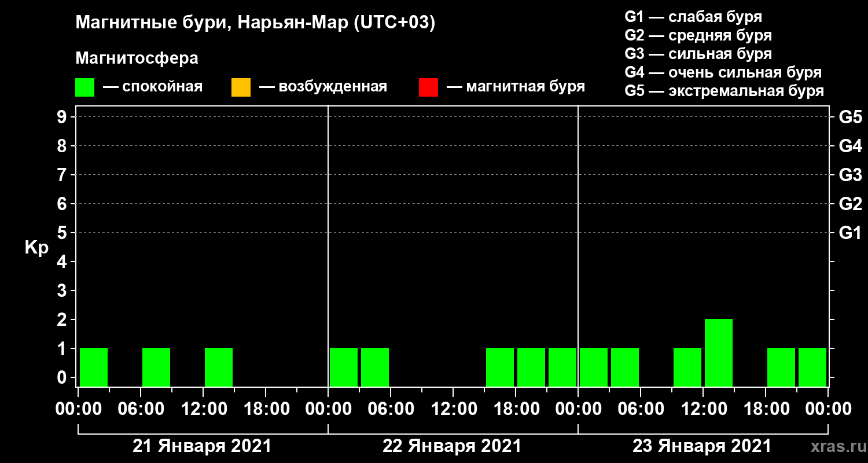Click the Kp axis value '6'
Image resolution: width=868 pixels, height=463 pixels.
(63, 204)
